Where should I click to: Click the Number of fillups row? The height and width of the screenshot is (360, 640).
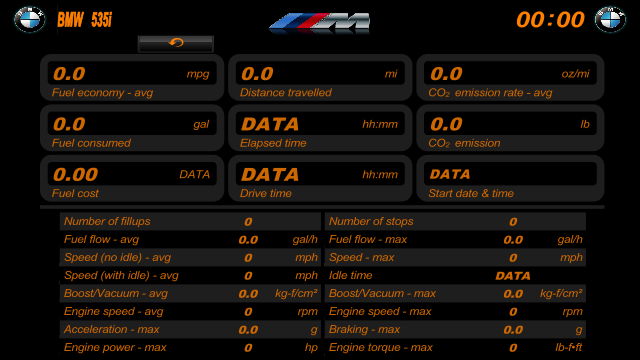coord(190,221)
